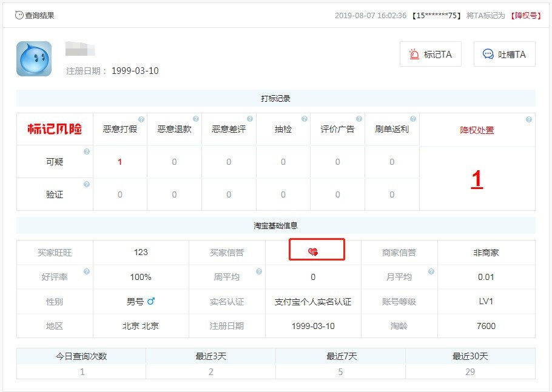Click the red 降权处置 header

(x=477, y=130)
